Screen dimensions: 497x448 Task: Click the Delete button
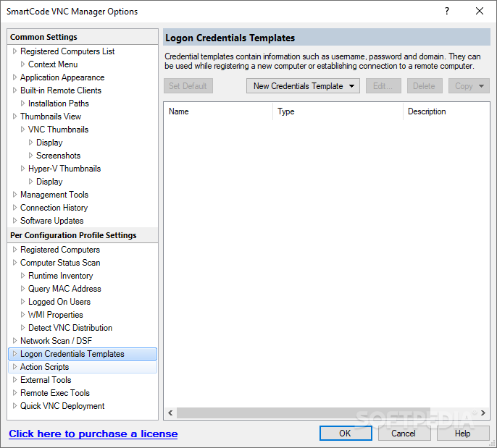[425, 86]
